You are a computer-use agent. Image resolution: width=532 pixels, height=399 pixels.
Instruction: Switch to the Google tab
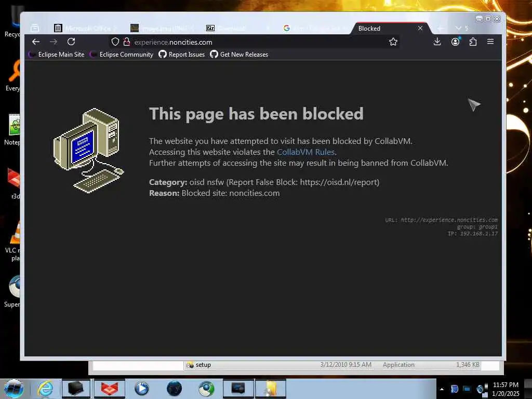[315, 28]
